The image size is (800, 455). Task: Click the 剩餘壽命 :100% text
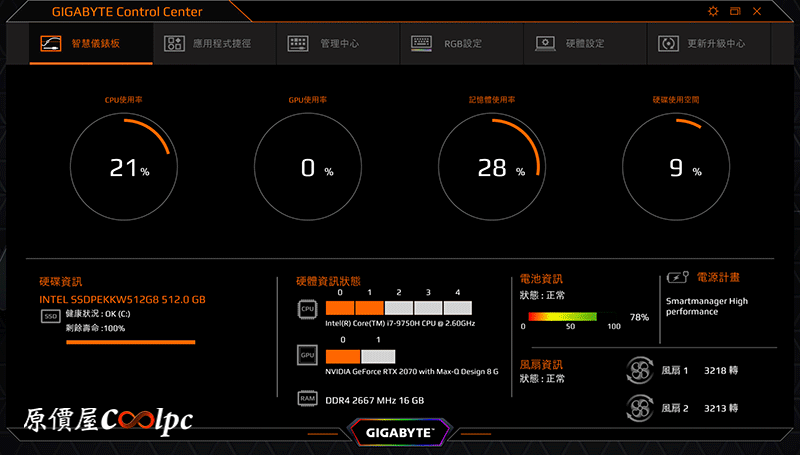pos(95,328)
